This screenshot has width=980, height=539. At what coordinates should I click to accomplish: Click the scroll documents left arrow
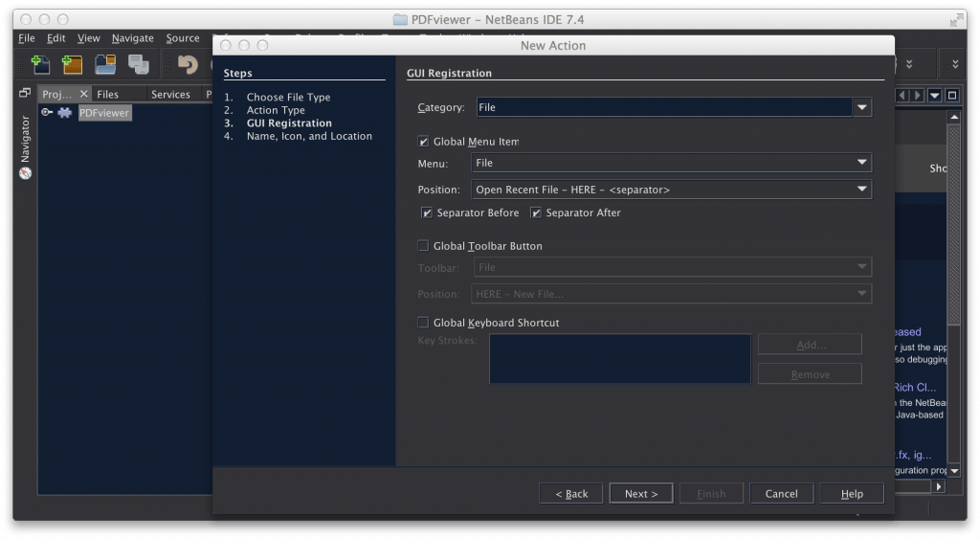pyautogui.click(x=902, y=95)
